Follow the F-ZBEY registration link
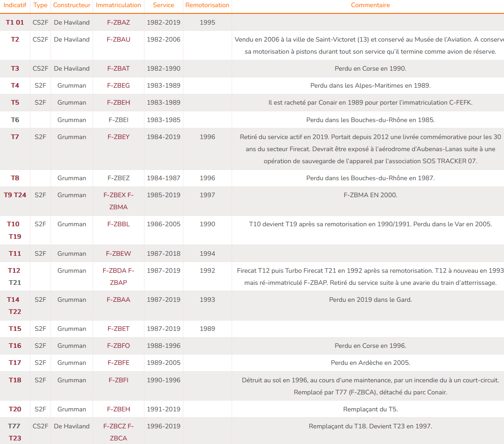This screenshot has width=504, height=444. point(118,137)
